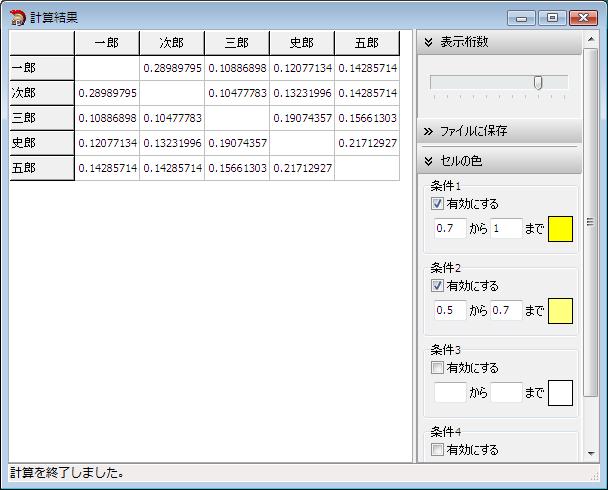Uncheck 条件2 有効にする checkbox
608x490 pixels.
(437, 286)
